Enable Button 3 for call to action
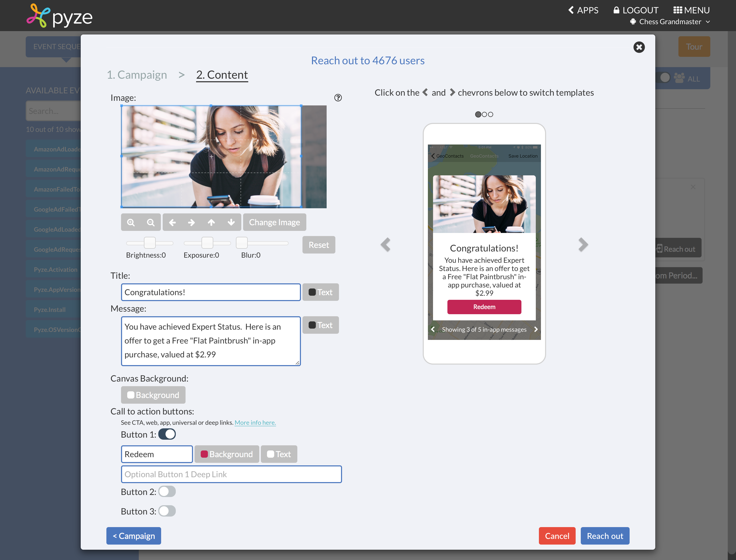The height and width of the screenshot is (560, 736). 167,511
